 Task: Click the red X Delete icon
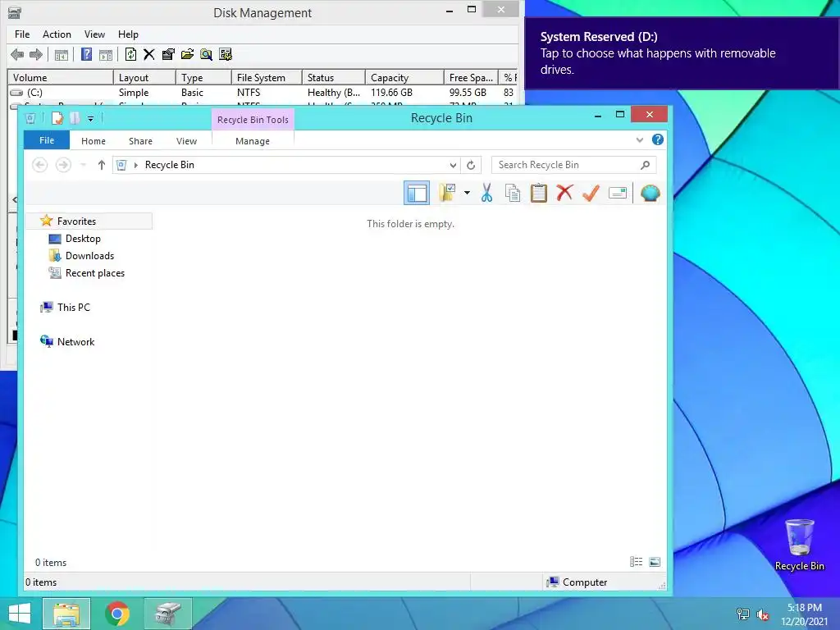[x=564, y=192]
